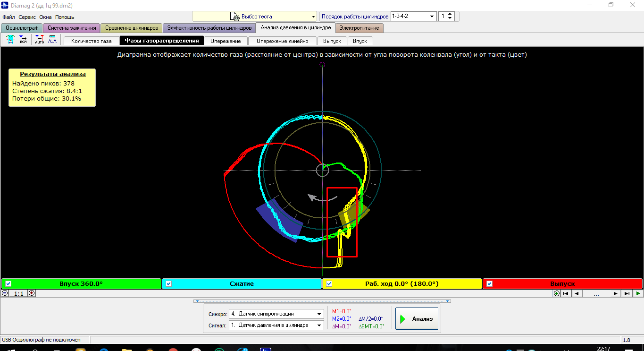
Task: Click the ΔM/2=0.0° readout
Action: [x=371, y=319]
